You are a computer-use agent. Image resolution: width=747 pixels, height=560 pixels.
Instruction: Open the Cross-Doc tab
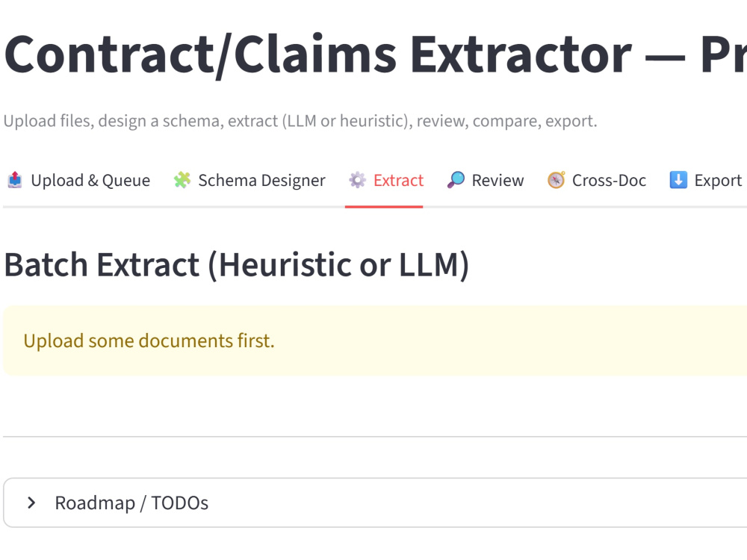click(596, 181)
